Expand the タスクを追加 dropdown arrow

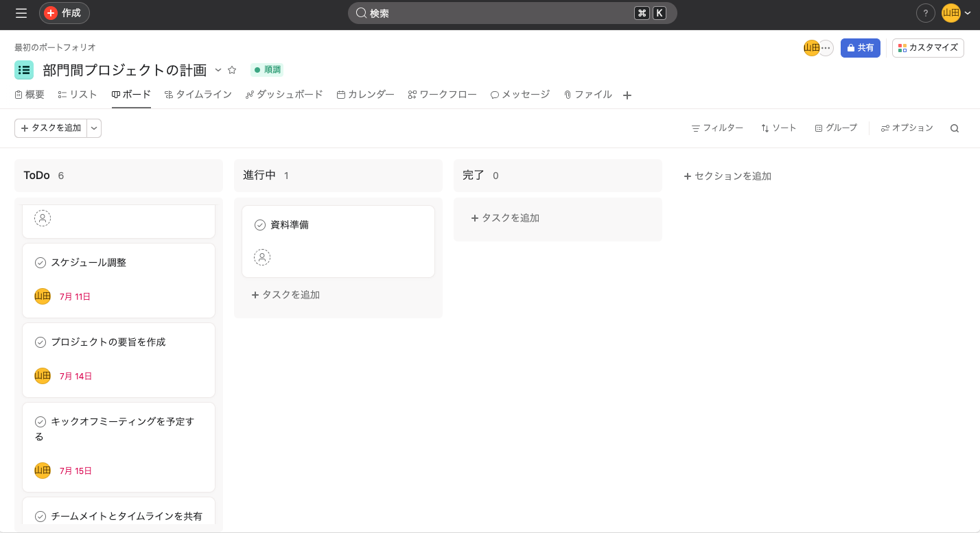tap(94, 128)
